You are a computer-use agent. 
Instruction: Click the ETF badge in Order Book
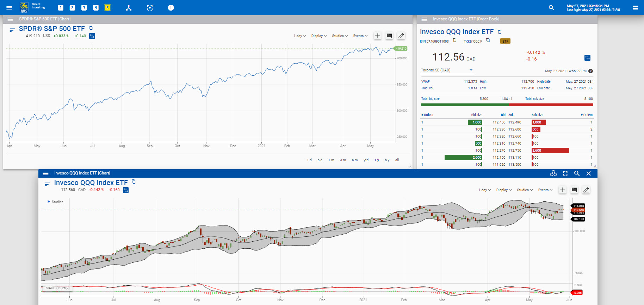505,41
